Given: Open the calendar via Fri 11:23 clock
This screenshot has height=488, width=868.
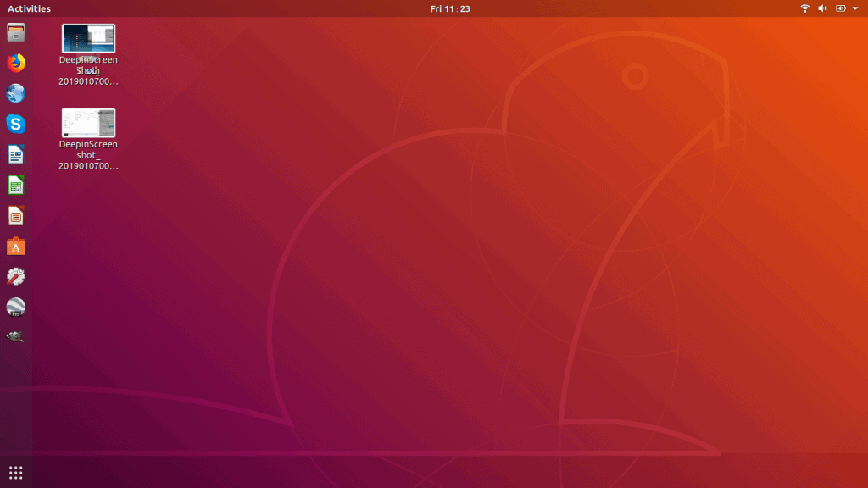Looking at the screenshot, I should coord(449,8).
